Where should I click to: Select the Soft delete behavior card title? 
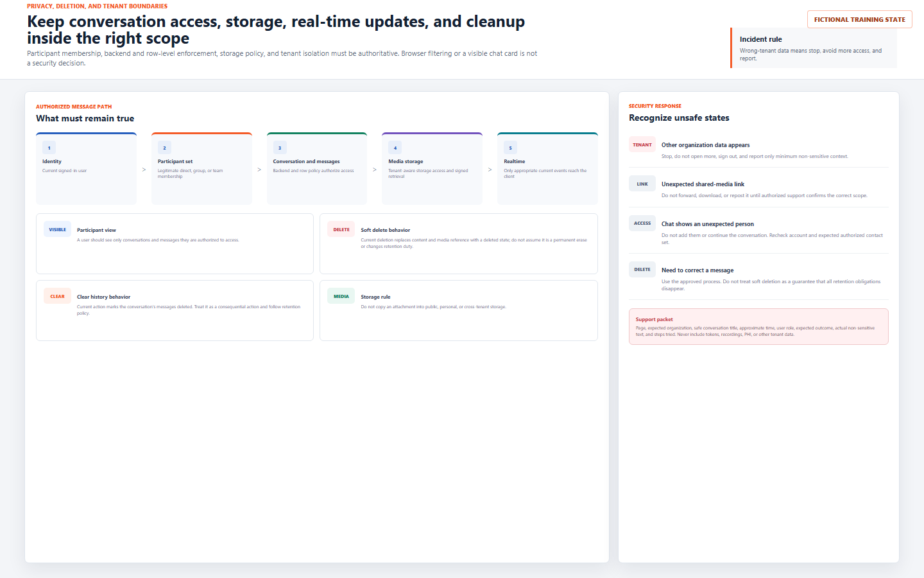pos(385,230)
